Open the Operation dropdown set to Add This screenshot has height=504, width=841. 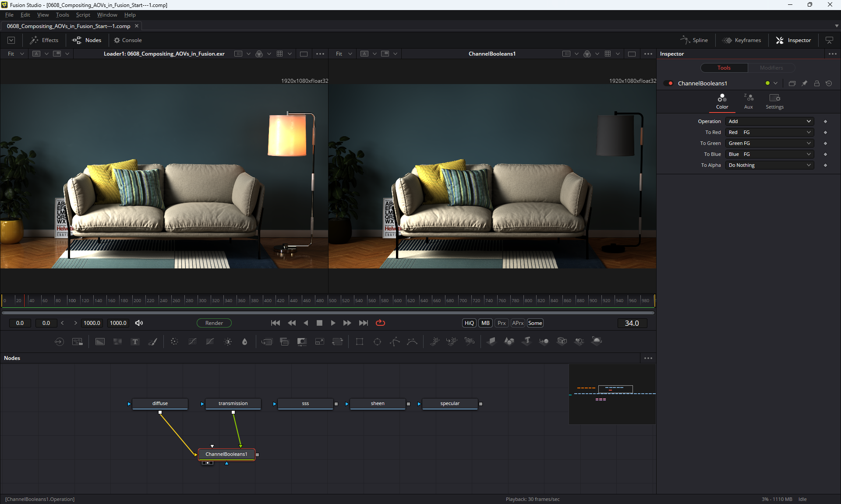point(769,121)
